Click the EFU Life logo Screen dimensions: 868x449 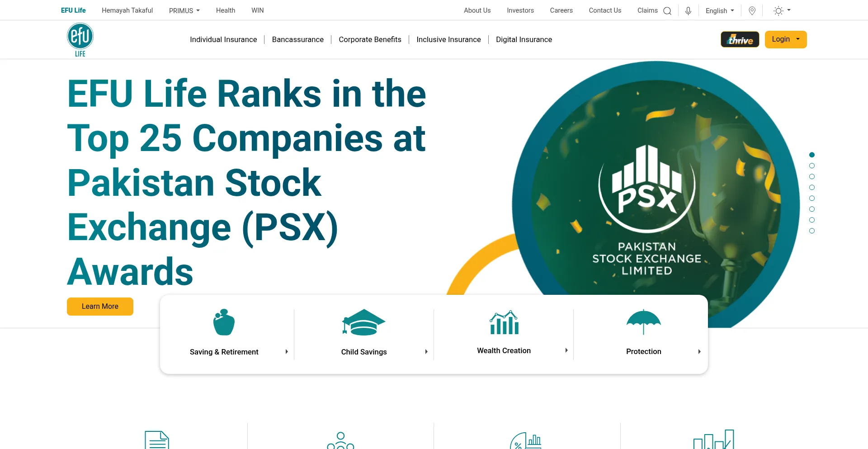[80, 40]
